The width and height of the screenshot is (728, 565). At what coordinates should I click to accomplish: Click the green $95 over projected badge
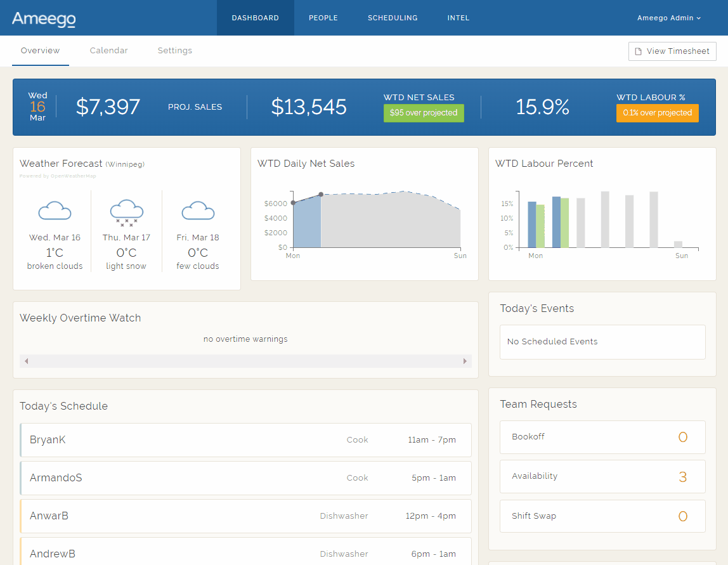423,113
